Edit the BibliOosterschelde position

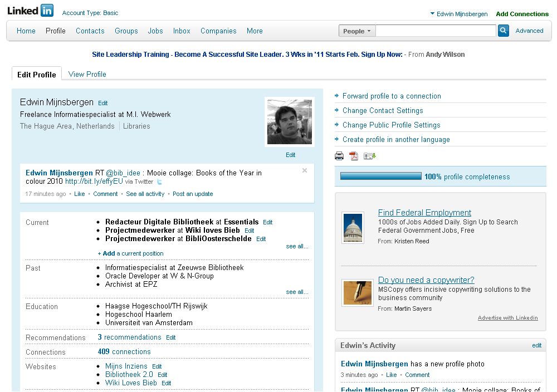coord(261,239)
